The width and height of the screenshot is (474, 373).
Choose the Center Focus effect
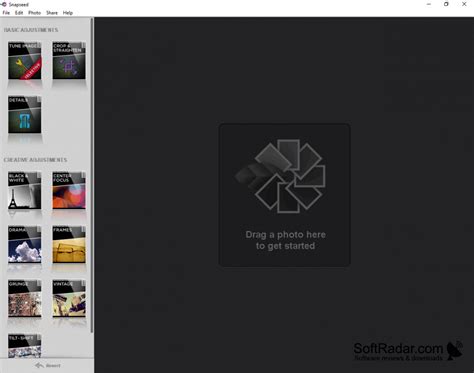coord(69,190)
